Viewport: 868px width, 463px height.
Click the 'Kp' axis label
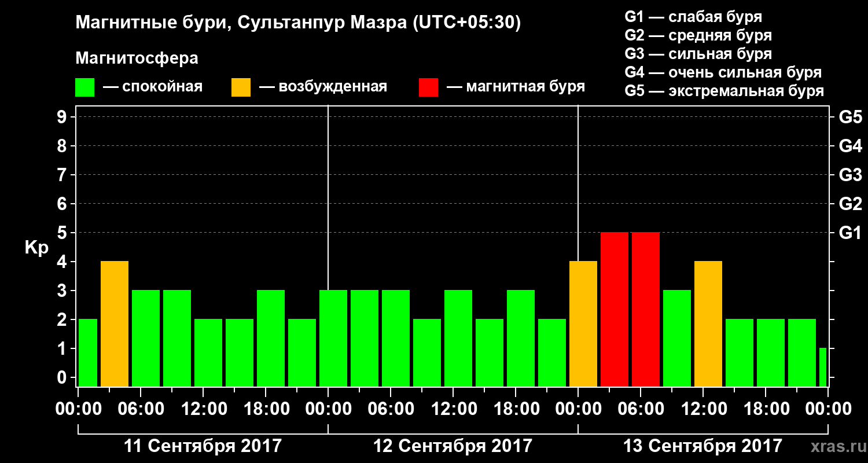tap(36, 248)
